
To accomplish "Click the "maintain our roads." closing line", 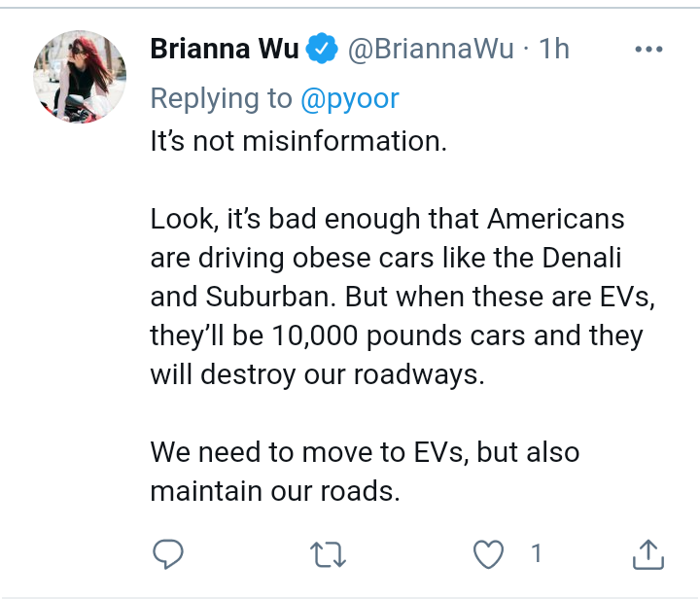I will (275, 491).
